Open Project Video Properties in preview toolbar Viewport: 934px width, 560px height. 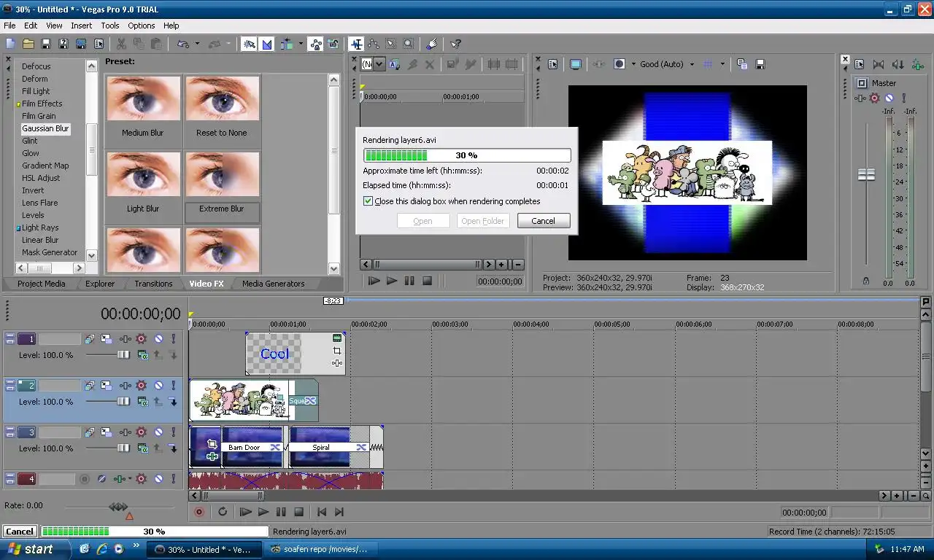[552, 64]
